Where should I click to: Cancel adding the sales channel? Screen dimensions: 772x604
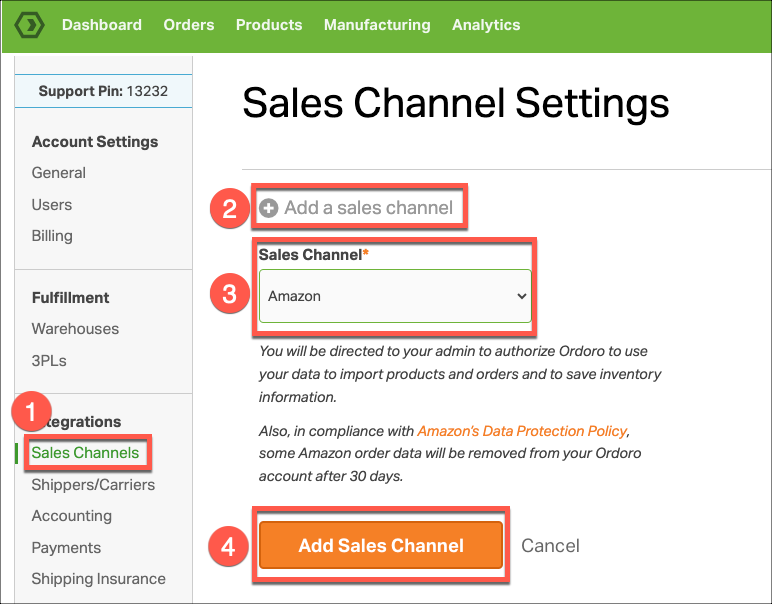click(x=550, y=545)
